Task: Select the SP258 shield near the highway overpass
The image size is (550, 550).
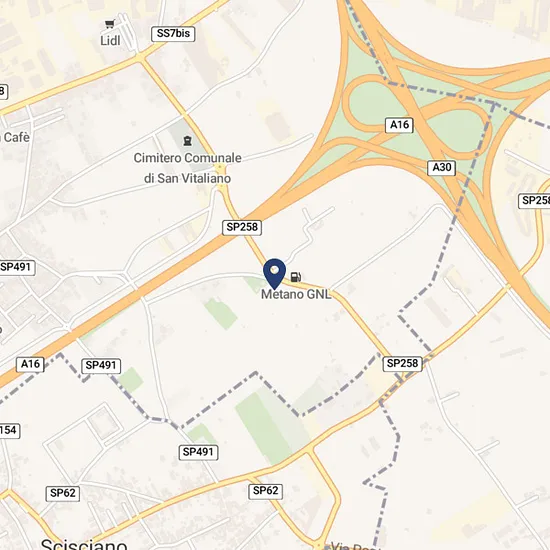Action: 242,227
